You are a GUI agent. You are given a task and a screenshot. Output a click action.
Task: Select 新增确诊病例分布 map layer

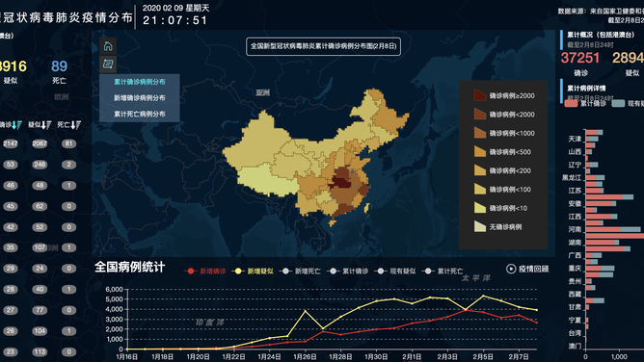click(x=140, y=98)
